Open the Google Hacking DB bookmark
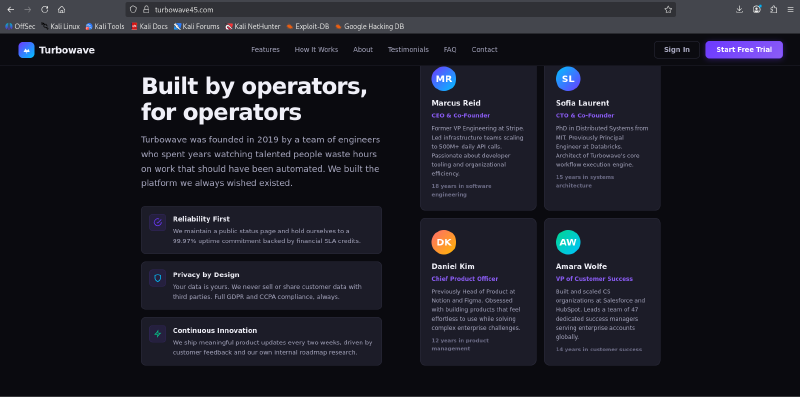Image resolution: width=800 pixels, height=397 pixels. 370,26
